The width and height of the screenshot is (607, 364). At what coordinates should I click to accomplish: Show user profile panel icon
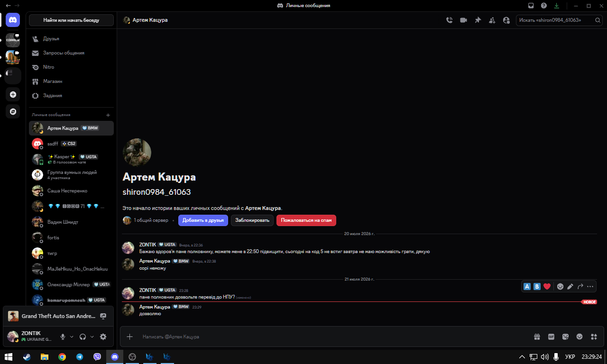506,20
